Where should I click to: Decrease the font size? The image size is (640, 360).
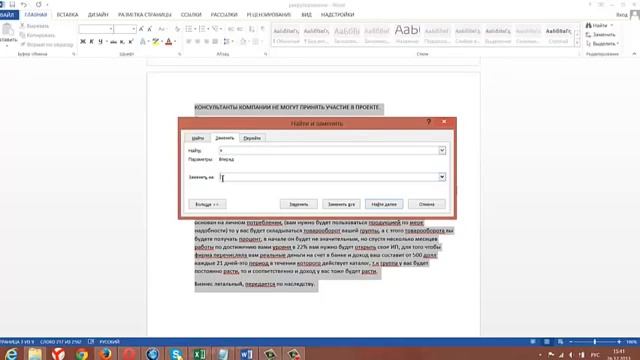pyautogui.click(x=150, y=29)
